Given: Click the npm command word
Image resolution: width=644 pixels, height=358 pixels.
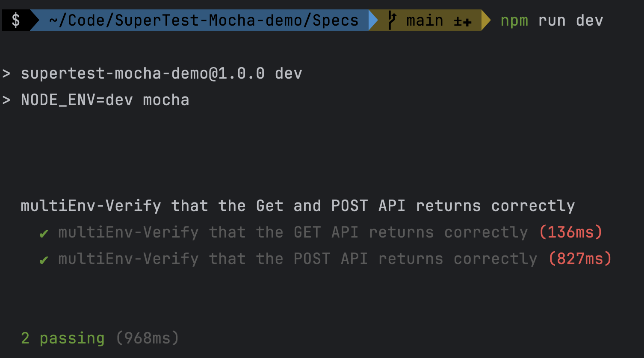Looking at the screenshot, I should pyautogui.click(x=514, y=21).
